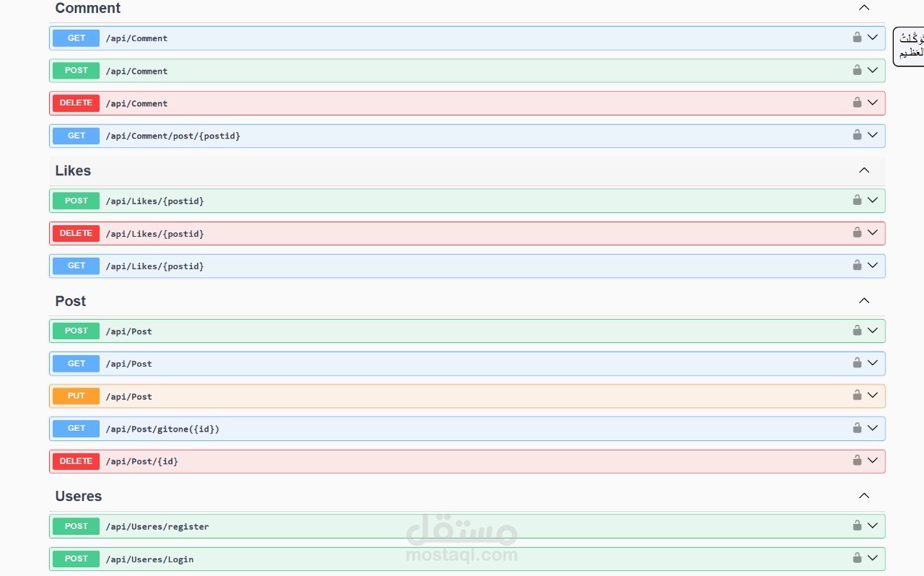Image resolution: width=924 pixels, height=576 pixels.
Task: Expand GET /api/Comment/post/{postid} via its chevron
Action: pyautogui.click(x=873, y=135)
